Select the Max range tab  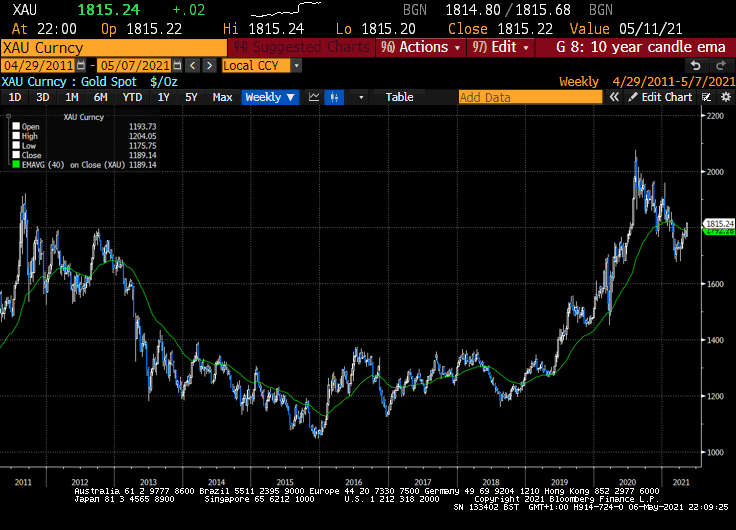(x=222, y=97)
